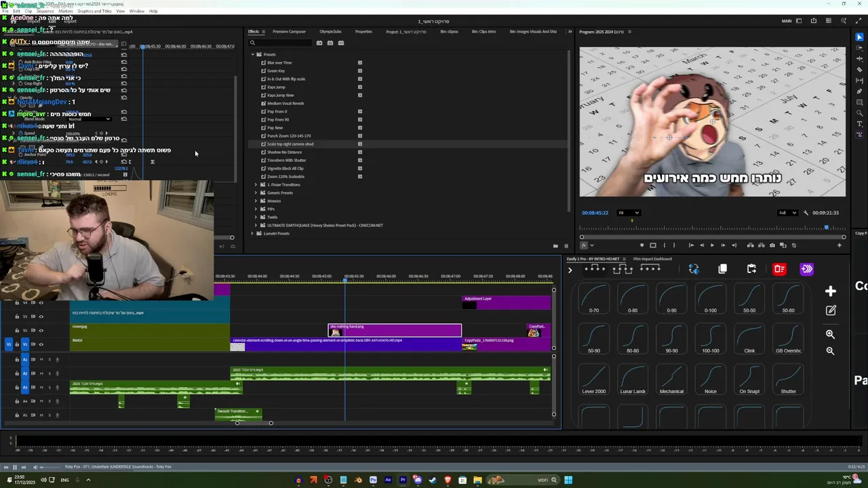The image size is (868, 488).
Task: Apply the Lever 2000 easing preset
Action: click(x=594, y=380)
